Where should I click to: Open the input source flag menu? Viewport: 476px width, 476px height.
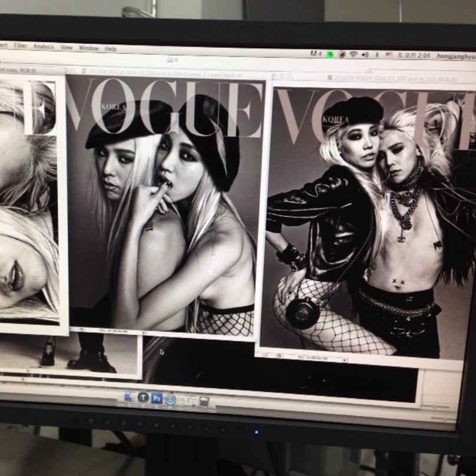pos(389,55)
